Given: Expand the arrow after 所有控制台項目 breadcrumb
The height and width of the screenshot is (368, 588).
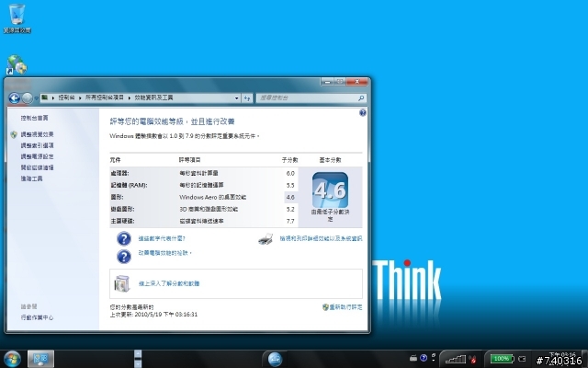Looking at the screenshot, I should tap(130, 98).
